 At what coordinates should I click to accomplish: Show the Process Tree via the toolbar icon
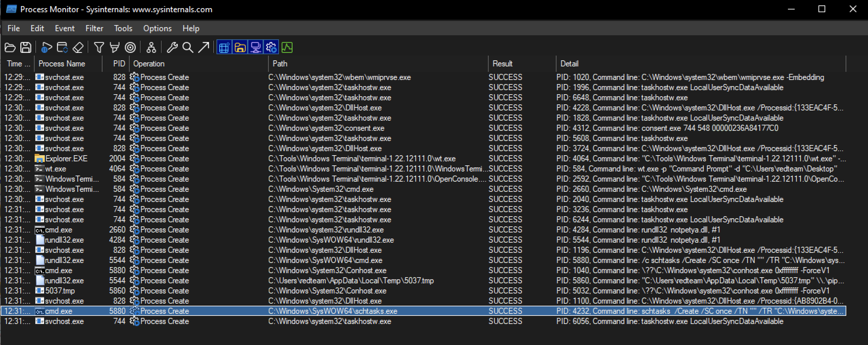[x=151, y=47]
